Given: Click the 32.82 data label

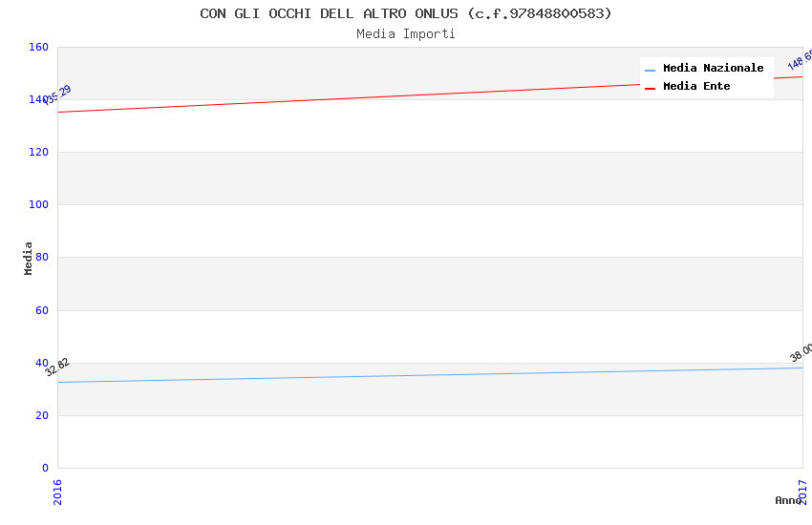Looking at the screenshot, I should coord(57,367).
